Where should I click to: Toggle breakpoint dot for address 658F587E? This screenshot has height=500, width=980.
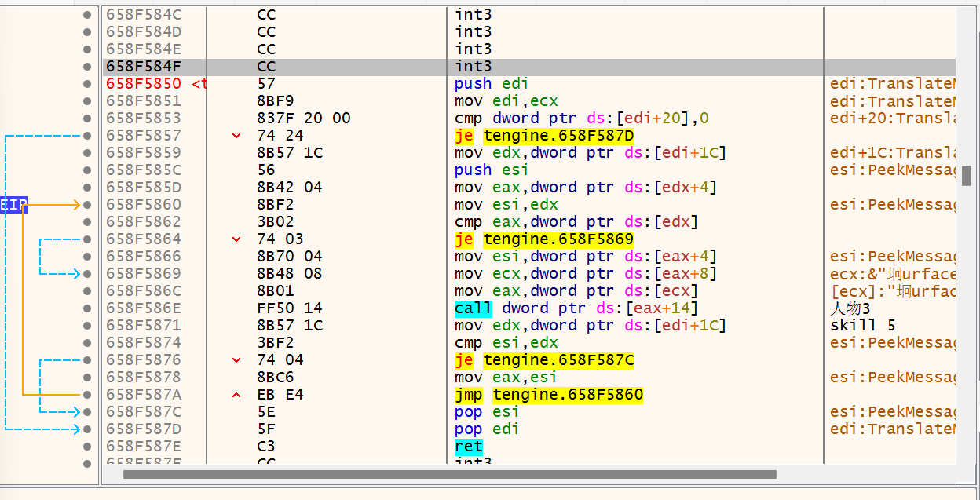click(x=86, y=447)
